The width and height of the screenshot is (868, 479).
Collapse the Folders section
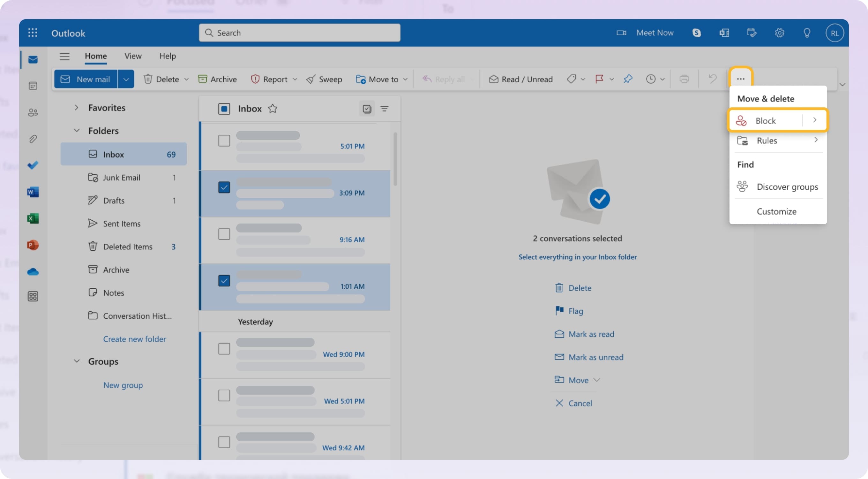[x=77, y=131]
